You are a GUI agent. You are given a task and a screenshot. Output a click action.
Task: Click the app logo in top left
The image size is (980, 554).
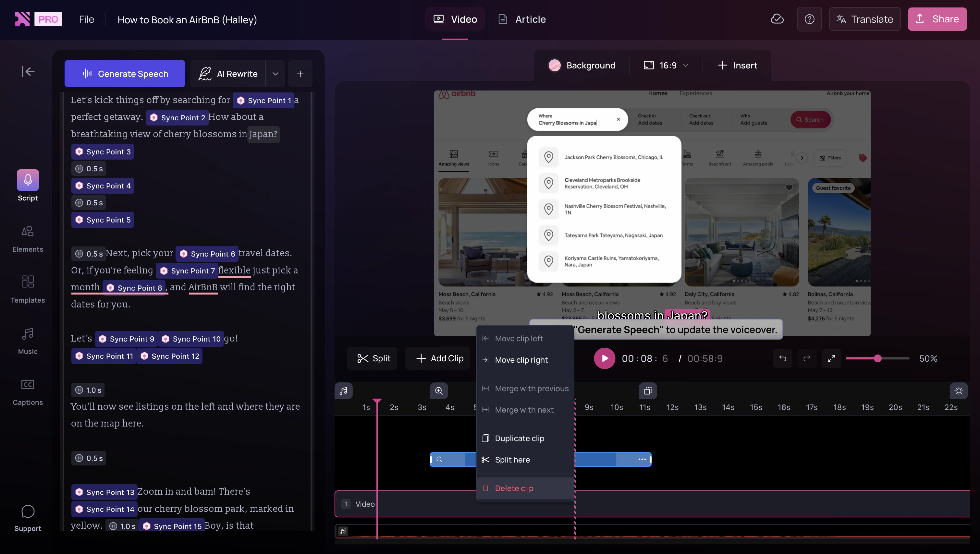(x=22, y=19)
